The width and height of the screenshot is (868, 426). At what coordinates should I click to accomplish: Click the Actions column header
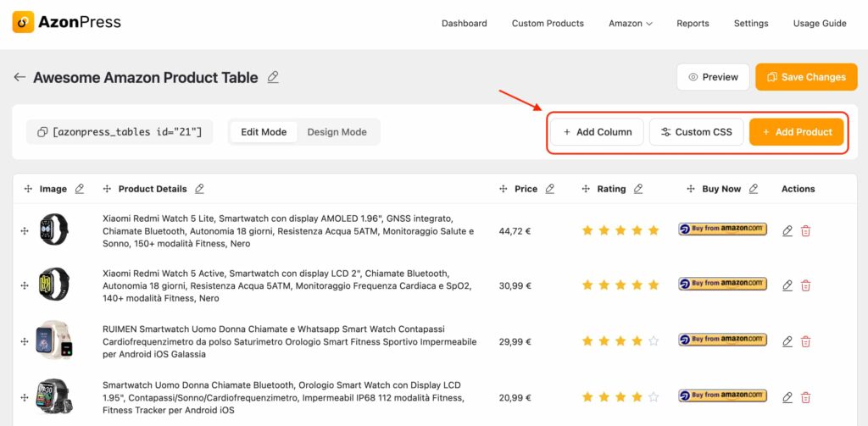coord(798,189)
